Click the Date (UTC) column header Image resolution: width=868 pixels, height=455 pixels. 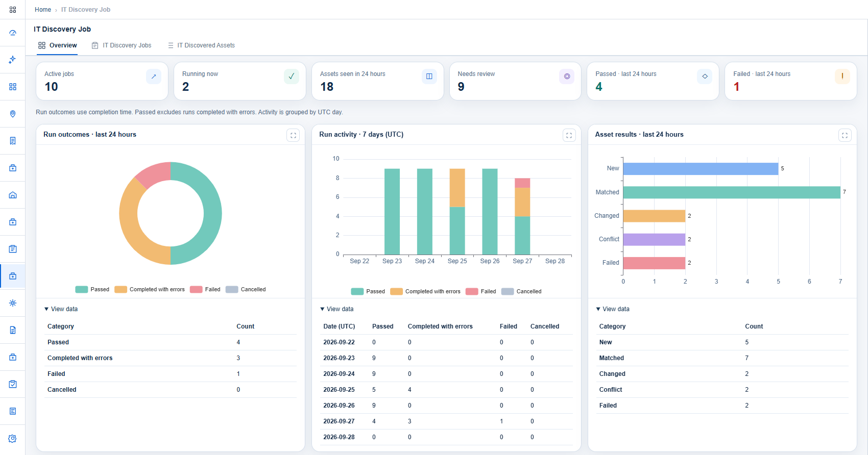339,326
